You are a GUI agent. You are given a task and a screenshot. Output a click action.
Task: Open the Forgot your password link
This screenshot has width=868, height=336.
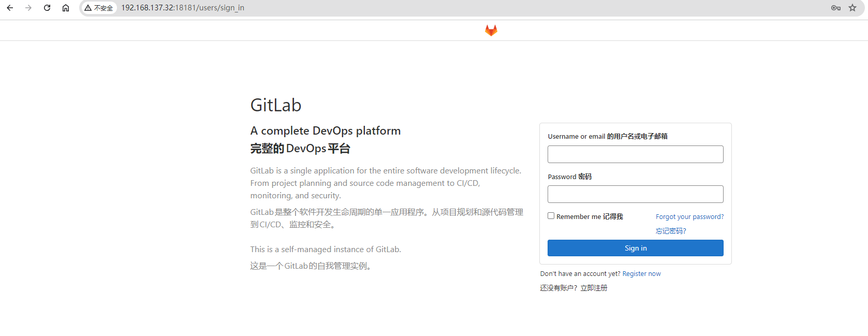(x=689, y=216)
